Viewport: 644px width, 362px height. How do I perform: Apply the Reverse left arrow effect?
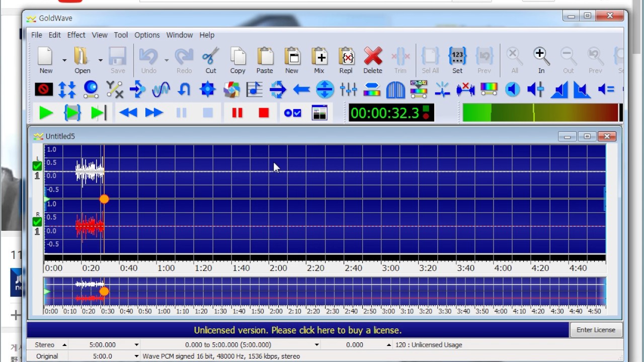301,89
